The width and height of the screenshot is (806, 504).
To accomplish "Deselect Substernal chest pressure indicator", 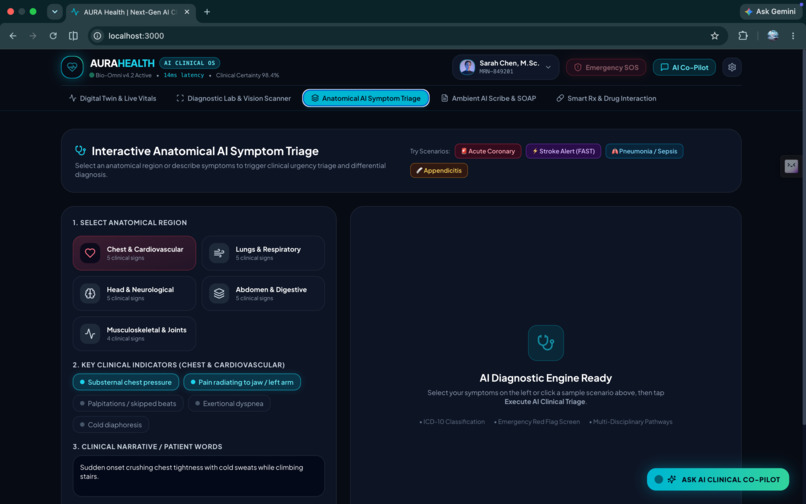I will pyautogui.click(x=125, y=382).
